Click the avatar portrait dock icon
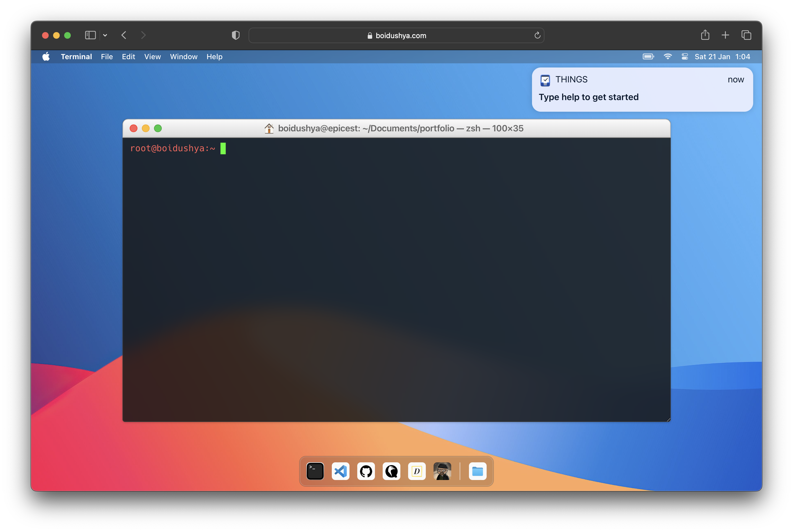The height and width of the screenshot is (532, 793). (x=442, y=471)
